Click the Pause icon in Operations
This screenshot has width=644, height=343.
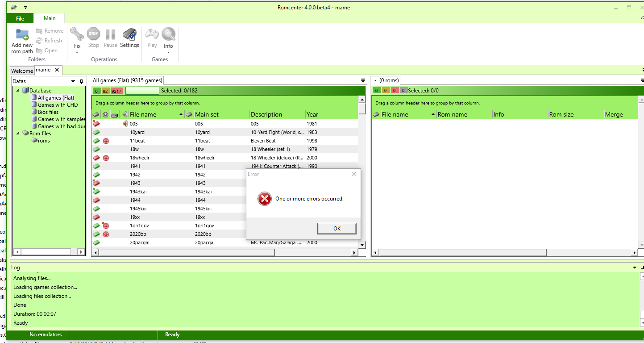110,34
